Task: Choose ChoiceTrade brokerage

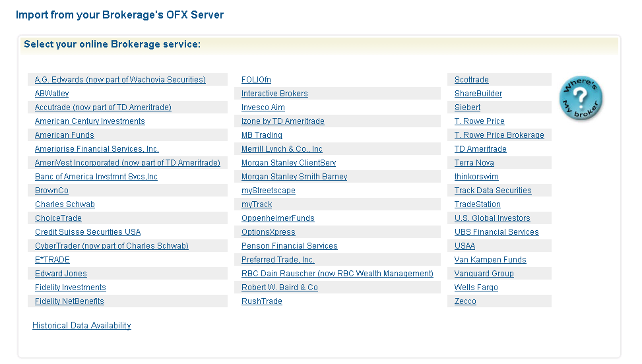Action: tap(58, 218)
